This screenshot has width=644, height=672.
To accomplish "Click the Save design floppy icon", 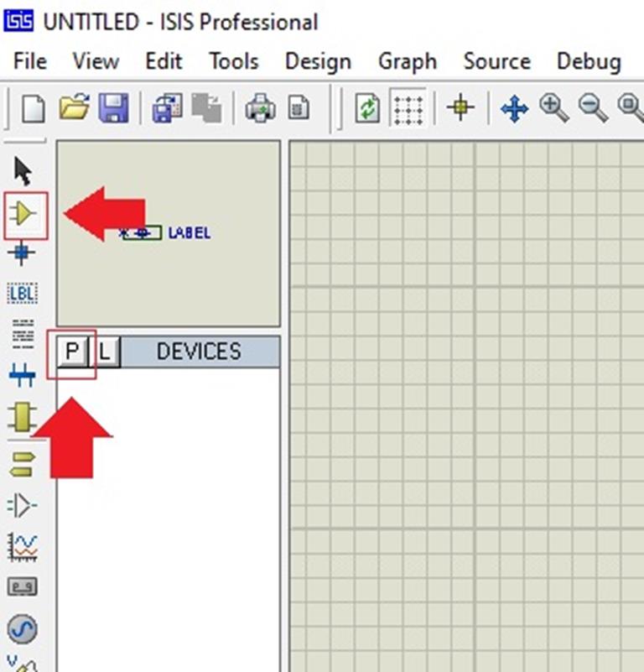I will point(113,108).
